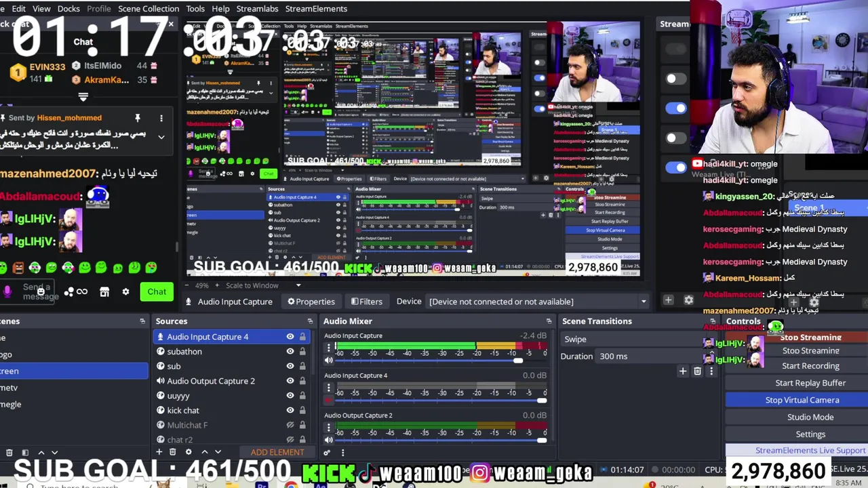The width and height of the screenshot is (868, 488).
Task: Select the kick chat source row
Action: click(x=231, y=410)
